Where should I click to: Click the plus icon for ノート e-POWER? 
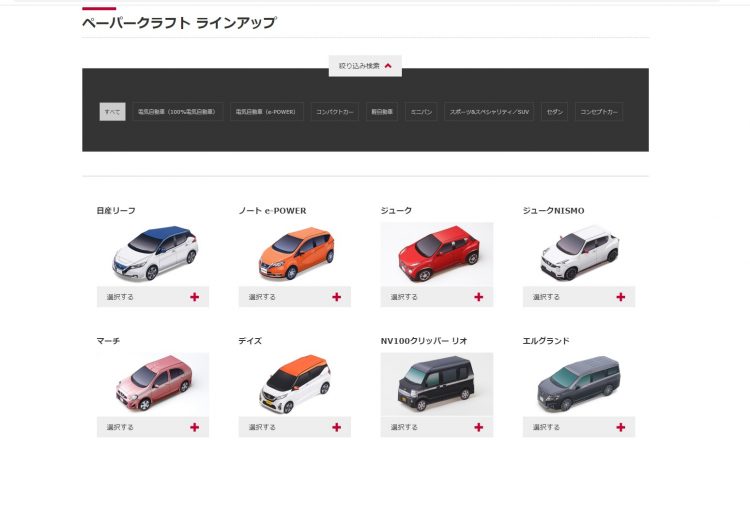click(337, 297)
